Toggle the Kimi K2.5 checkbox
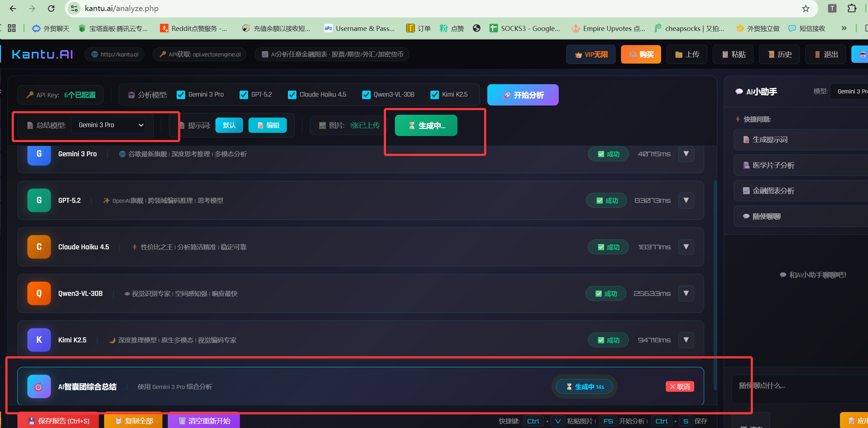The height and width of the screenshot is (428, 868). [434, 95]
